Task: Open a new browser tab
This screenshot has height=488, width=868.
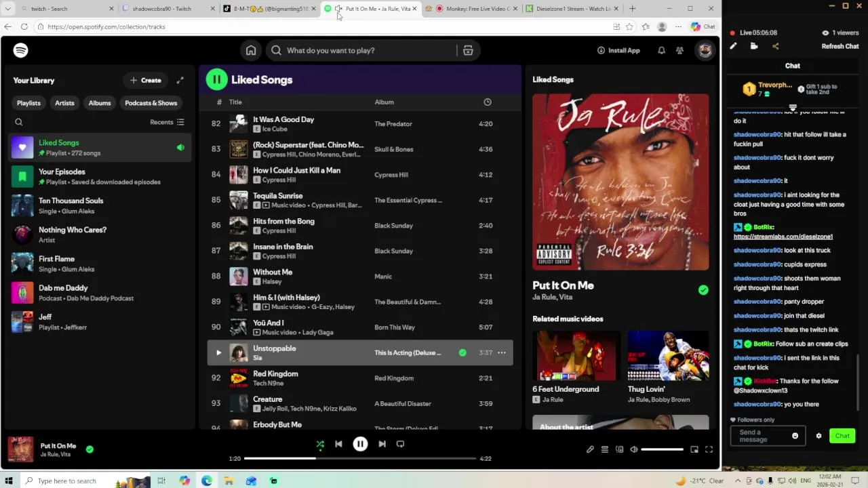Action: tap(632, 9)
